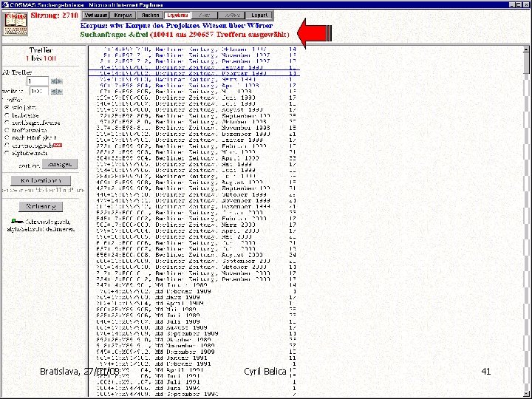Click the 'Suchanfrage: &frei' line
Image resolution: width=532 pixels, height=399 pixels.
point(185,35)
